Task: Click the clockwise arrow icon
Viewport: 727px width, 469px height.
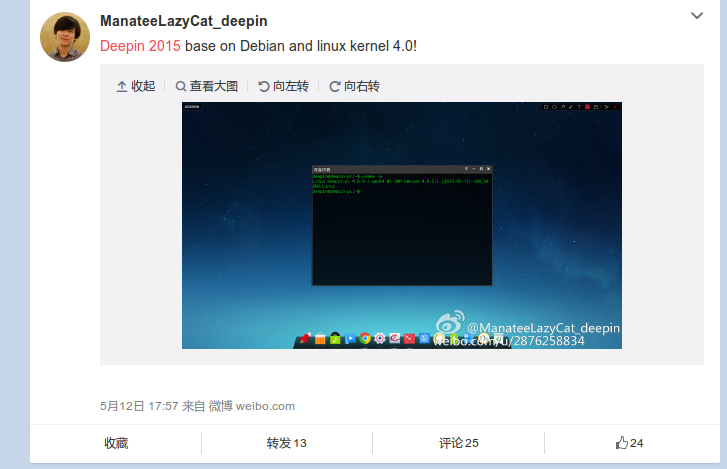Action: (335, 86)
